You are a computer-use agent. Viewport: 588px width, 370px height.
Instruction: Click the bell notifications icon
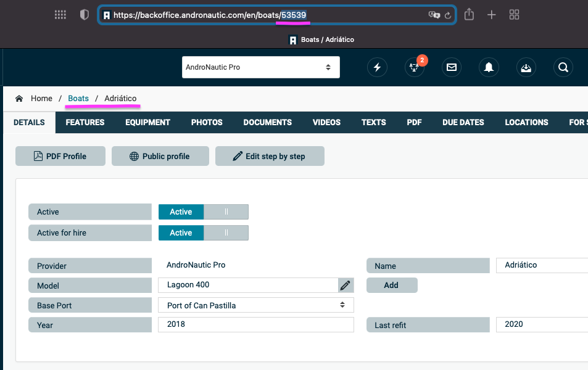[x=489, y=68]
